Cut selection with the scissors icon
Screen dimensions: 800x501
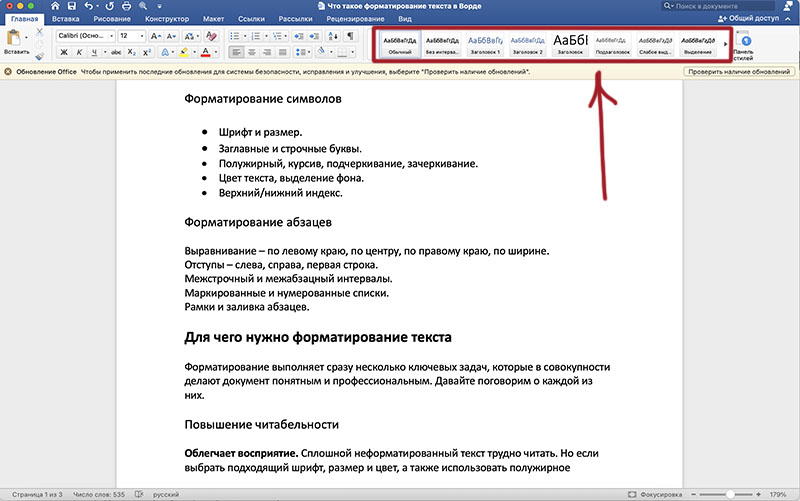40,32
